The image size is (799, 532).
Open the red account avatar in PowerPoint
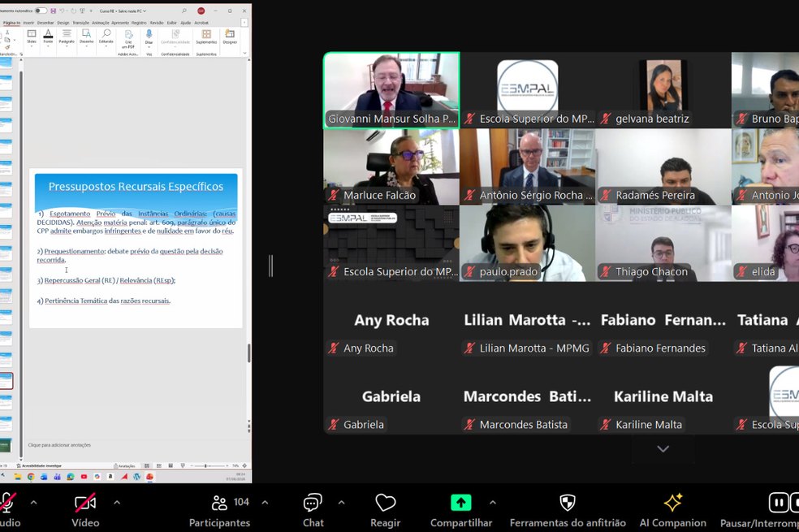[x=201, y=11]
